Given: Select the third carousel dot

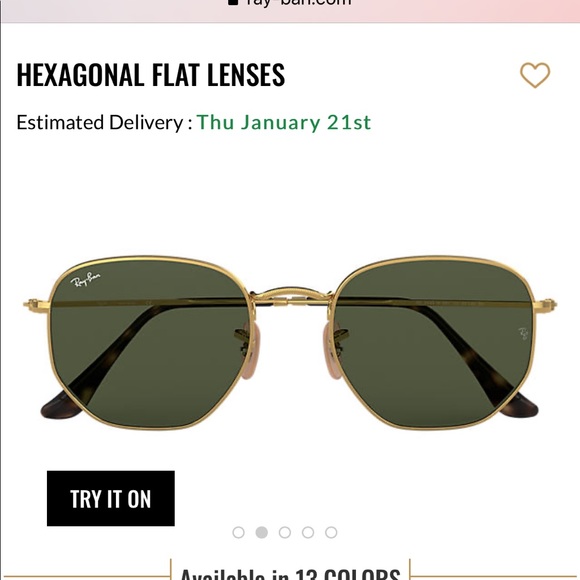Looking at the screenshot, I should point(285,532).
